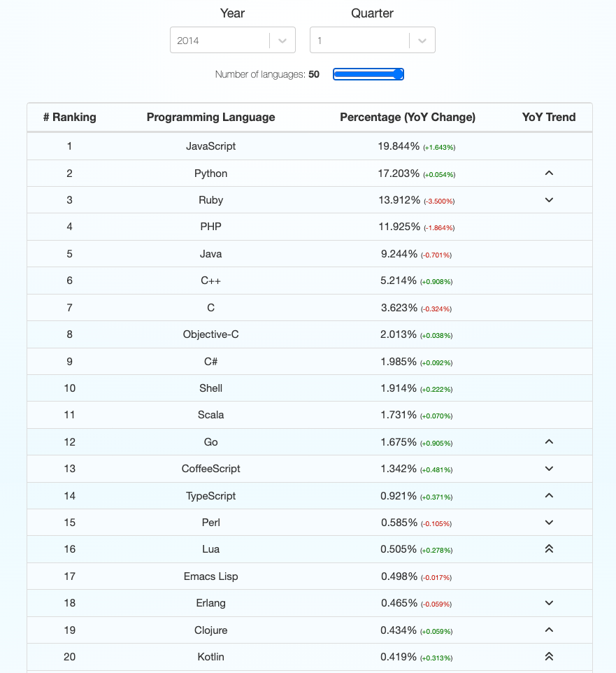
Task: Click Python's upward trend indicator
Action: click(549, 173)
